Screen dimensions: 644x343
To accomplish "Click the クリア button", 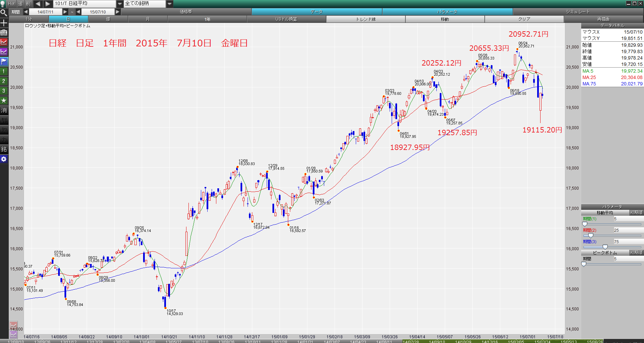I will pyautogui.click(x=524, y=19).
